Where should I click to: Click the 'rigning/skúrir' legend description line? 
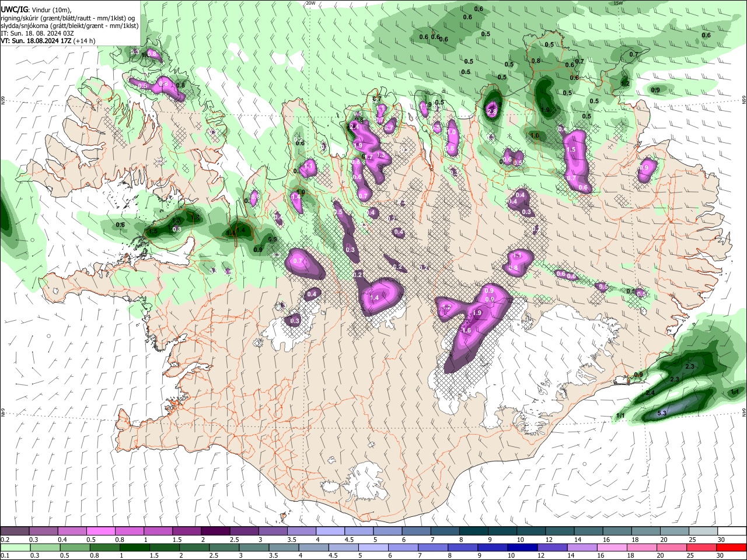(68, 18)
